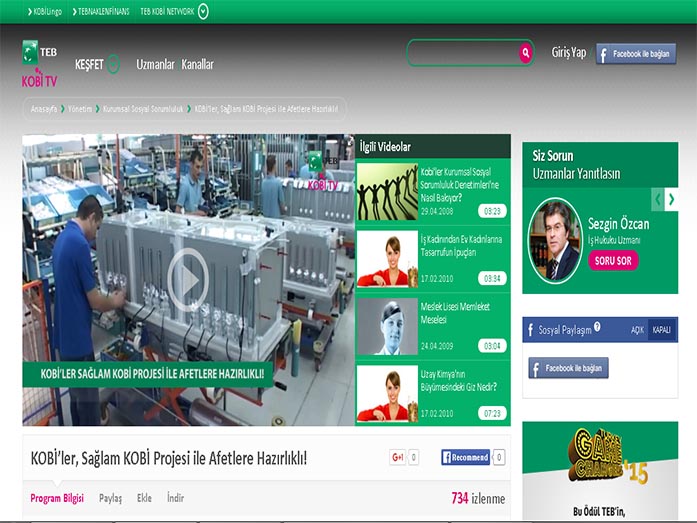Open the Uzmanlar menu

[155, 65]
